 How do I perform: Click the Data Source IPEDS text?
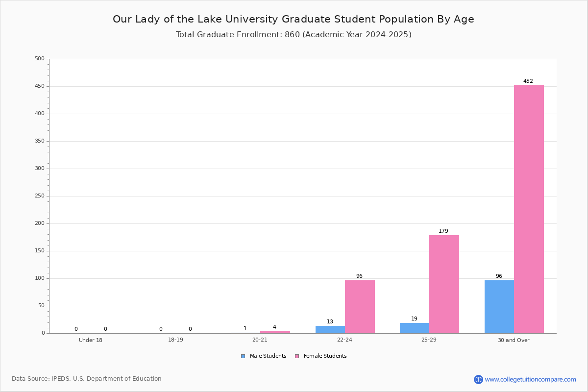[87, 379]
